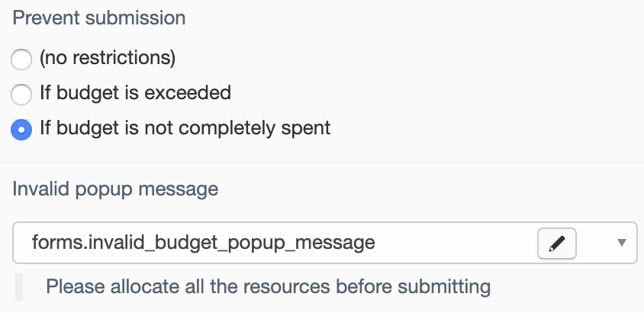The image size is (644, 313).
Task: Edit the translation key with the pencil button
Action: click(x=556, y=244)
